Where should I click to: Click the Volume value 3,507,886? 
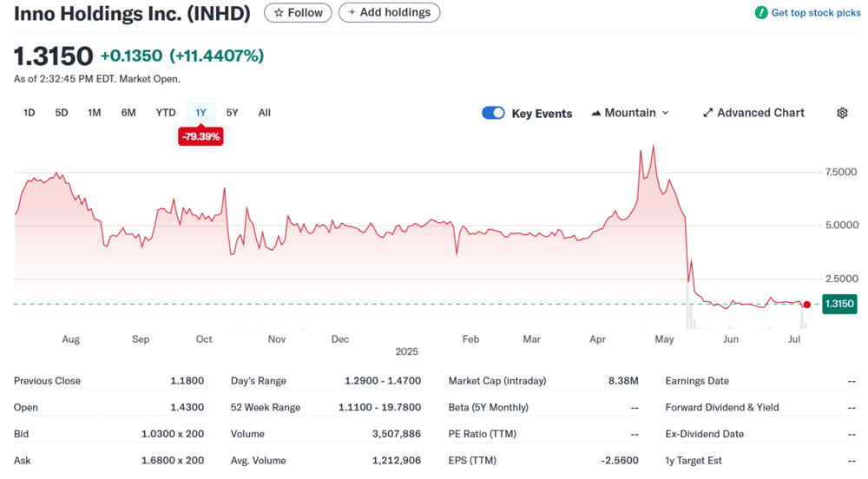point(397,434)
